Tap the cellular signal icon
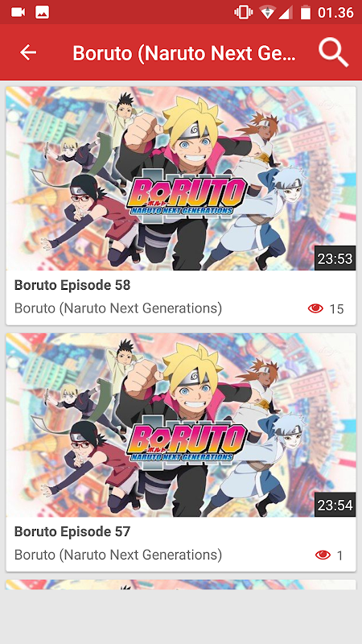The height and width of the screenshot is (644, 362). click(x=286, y=13)
